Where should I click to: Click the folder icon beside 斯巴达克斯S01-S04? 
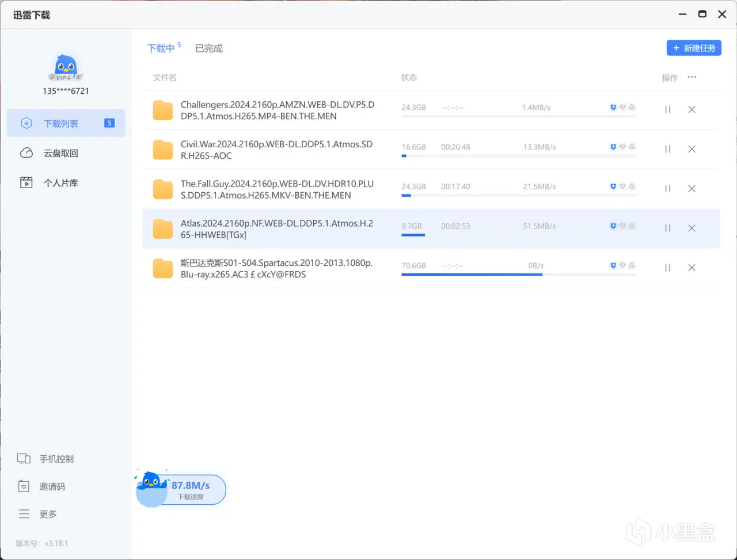pos(163,268)
